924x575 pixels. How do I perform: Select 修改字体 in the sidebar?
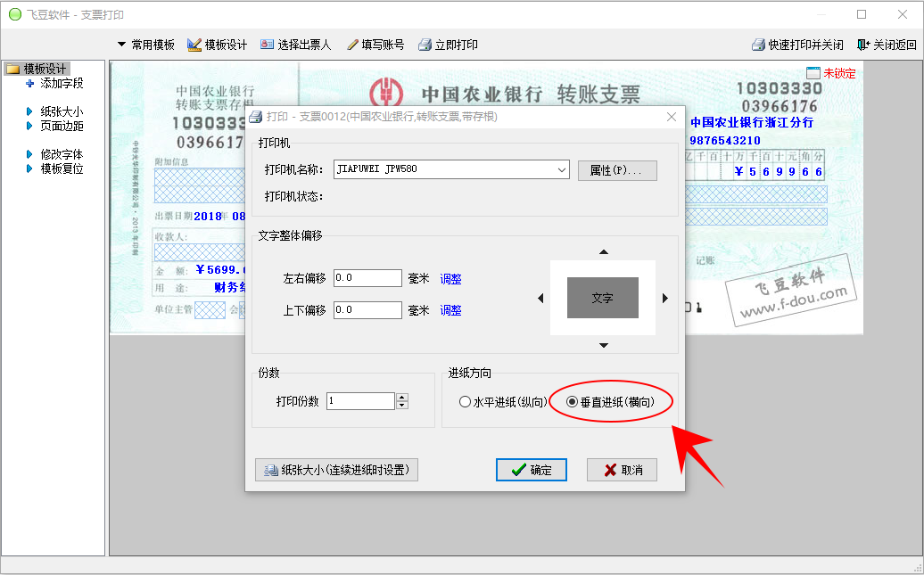tap(62, 154)
